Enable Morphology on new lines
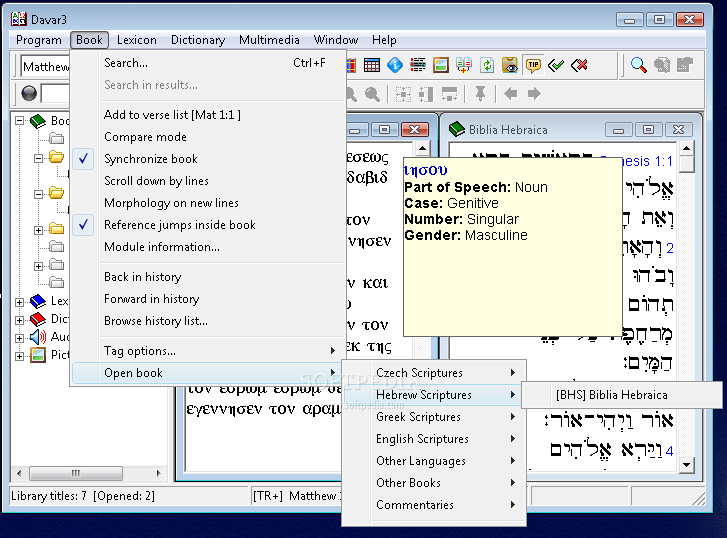Viewport: 727px width, 538px height. (209, 203)
